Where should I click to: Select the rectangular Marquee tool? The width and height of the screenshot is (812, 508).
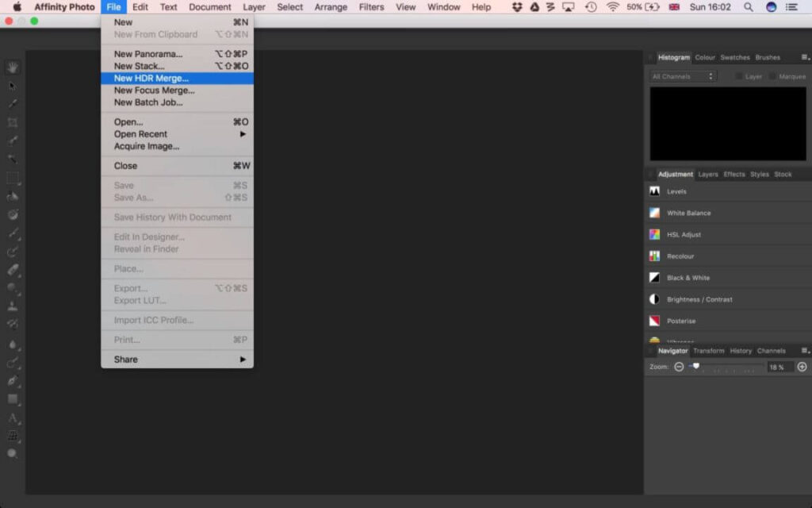coord(13,177)
